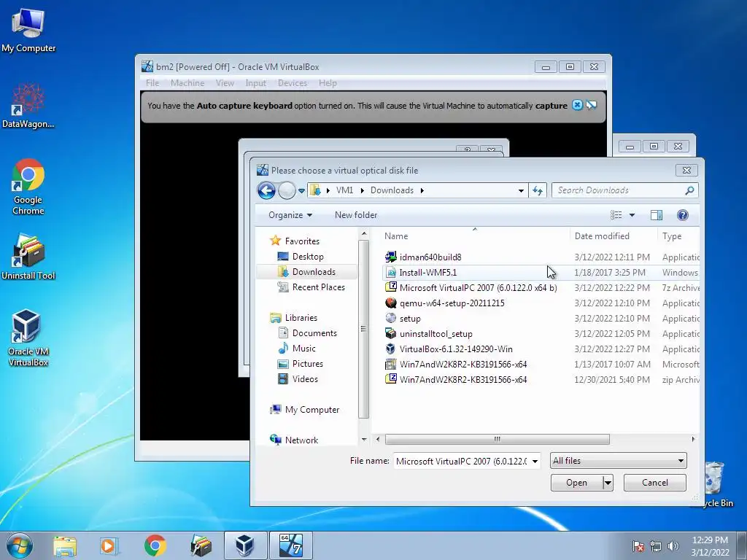747x560 pixels.
Task: Open Uninstall Tool from the taskbar
Action: coord(201,545)
